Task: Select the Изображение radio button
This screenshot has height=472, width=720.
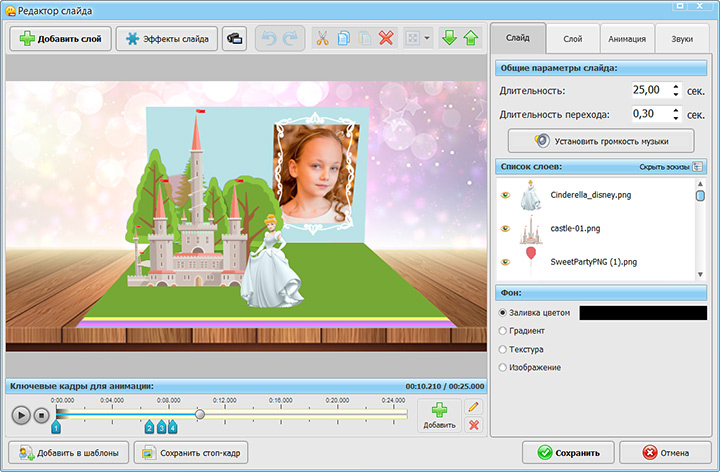Action: (x=502, y=367)
